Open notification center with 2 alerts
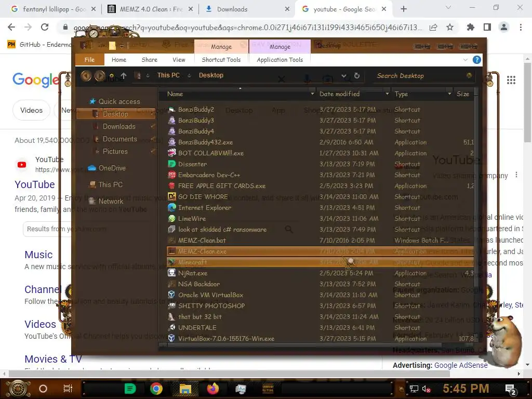This screenshot has height=399, width=532. click(511, 389)
